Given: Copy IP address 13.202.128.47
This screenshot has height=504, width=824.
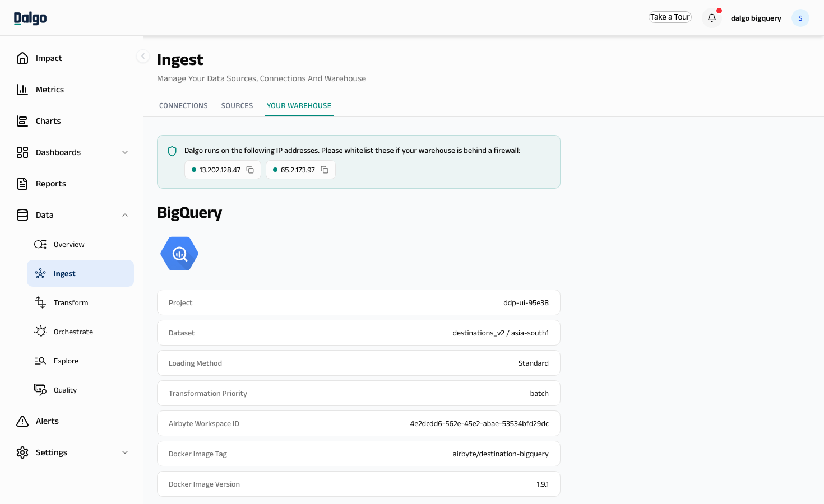Looking at the screenshot, I should pyautogui.click(x=250, y=170).
